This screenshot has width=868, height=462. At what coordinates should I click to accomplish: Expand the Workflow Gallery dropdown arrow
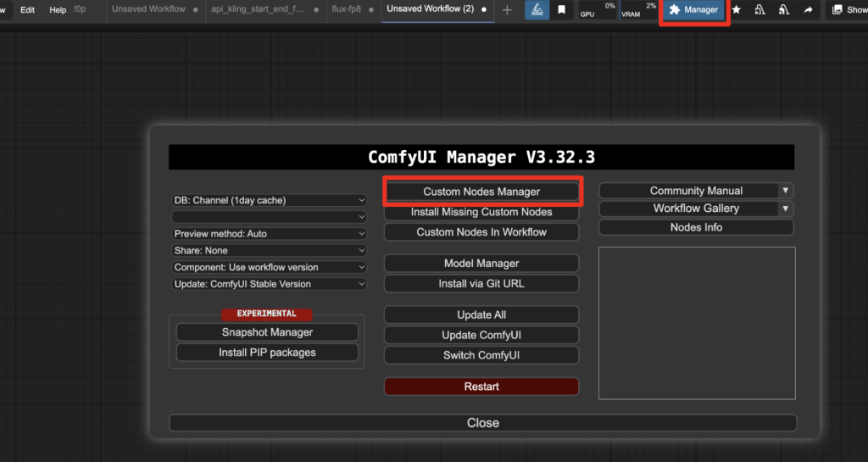point(786,209)
